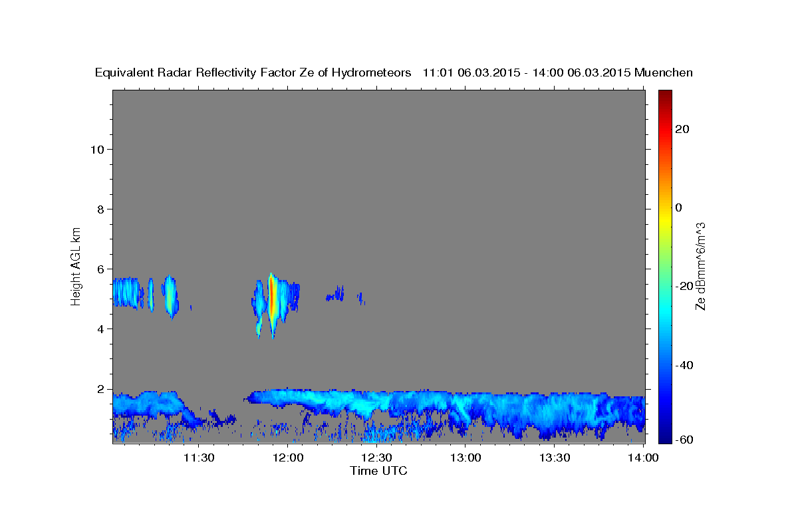This screenshot has height=532, width=798.
Task: Click the plot title "Equivalent Radar Reflectivity Factor Ze of Hydrometeors"
Action: click(253, 72)
